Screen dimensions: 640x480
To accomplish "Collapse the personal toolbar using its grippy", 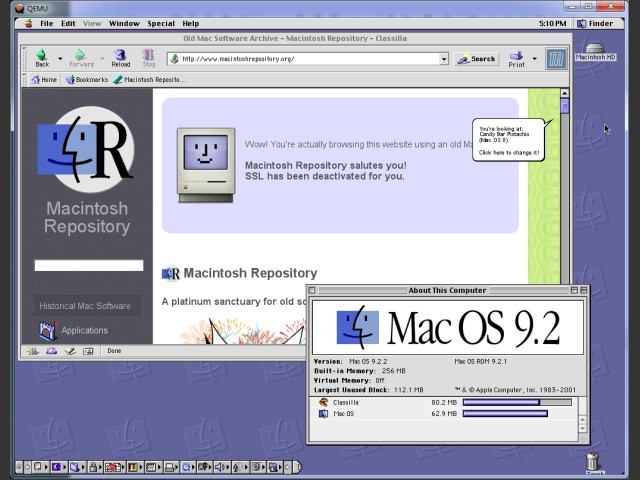I will coord(24,80).
